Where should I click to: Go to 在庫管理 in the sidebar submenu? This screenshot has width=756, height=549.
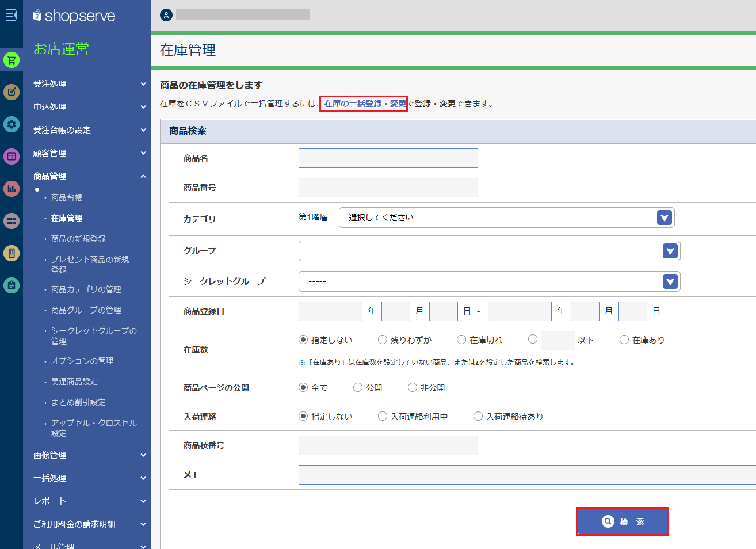pyautogui.click(x=67, y=218)
